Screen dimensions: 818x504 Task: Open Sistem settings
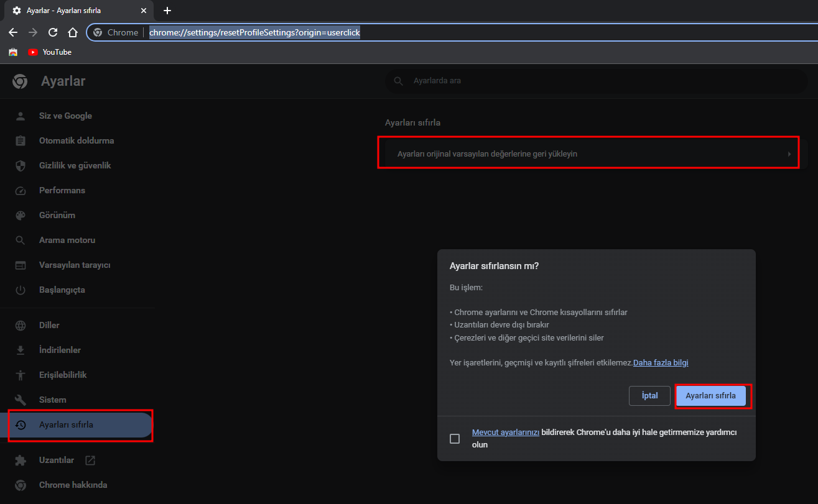[x=52, y=400]
